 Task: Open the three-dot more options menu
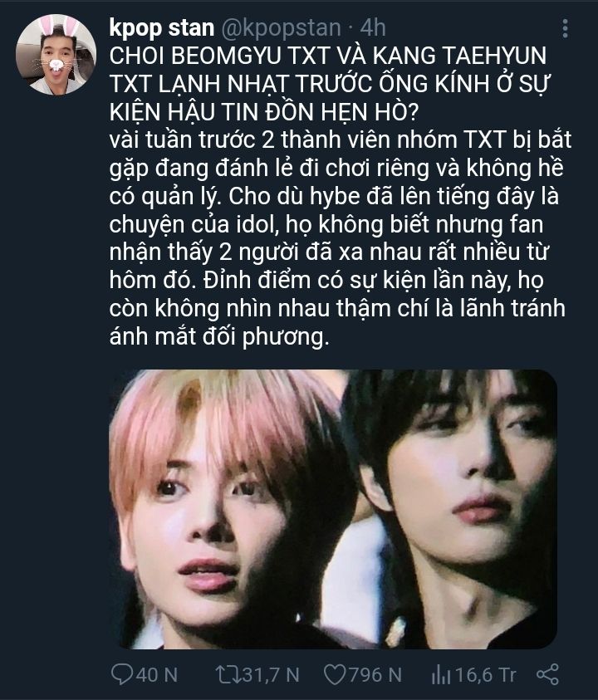coord(565,28)
